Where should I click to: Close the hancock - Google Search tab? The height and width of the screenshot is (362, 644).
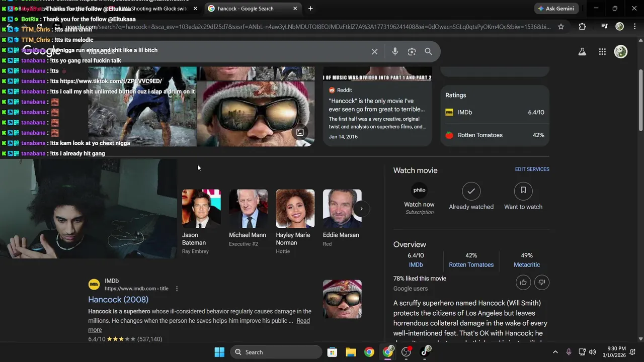coord(295,9)
